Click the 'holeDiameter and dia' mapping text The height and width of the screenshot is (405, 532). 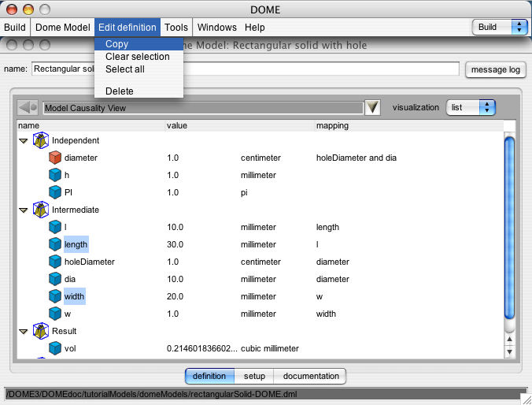357,158
